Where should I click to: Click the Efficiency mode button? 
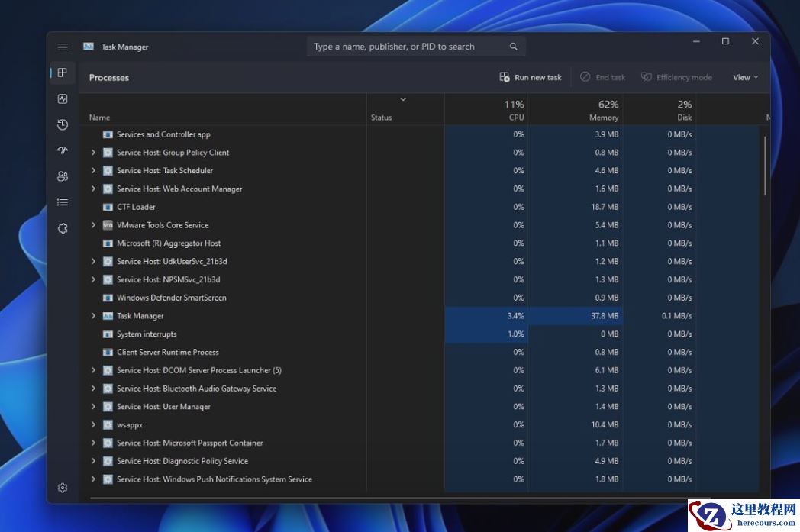click(676, 77)
